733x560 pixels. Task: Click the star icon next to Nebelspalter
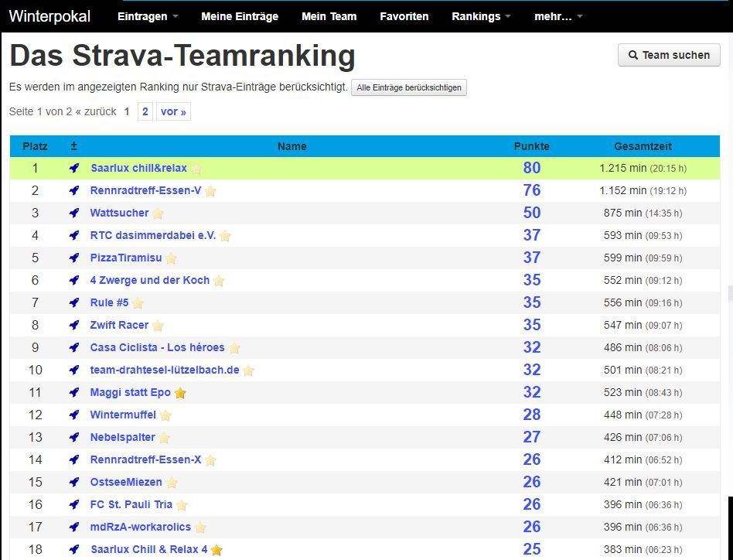pos(164,438)
